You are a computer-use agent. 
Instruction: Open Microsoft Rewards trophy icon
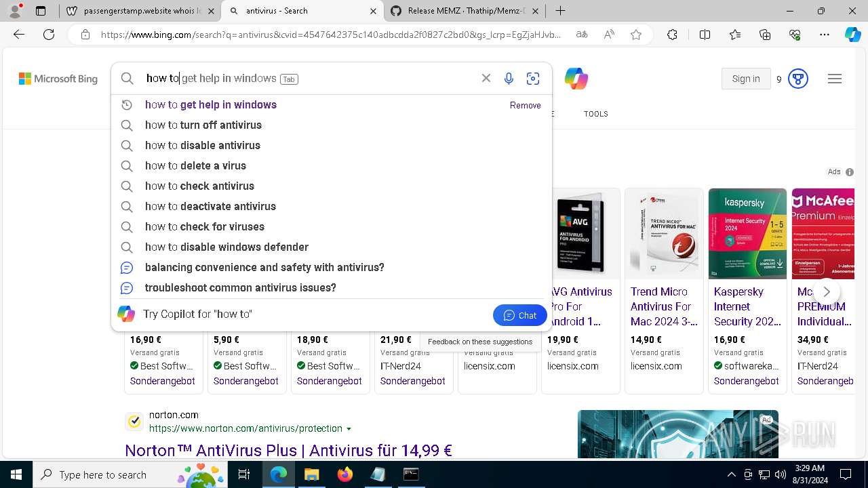click(x=798, y=79)
